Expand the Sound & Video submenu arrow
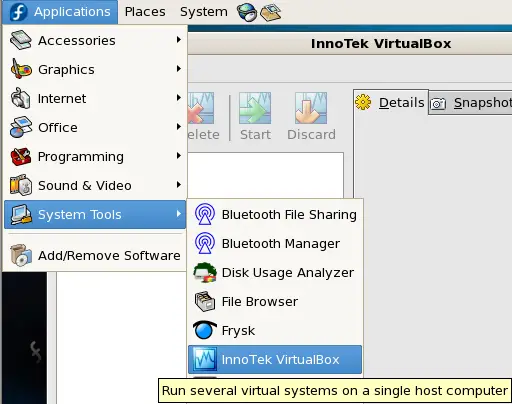This screenshot has height=404, width=512. pos(179,185)
